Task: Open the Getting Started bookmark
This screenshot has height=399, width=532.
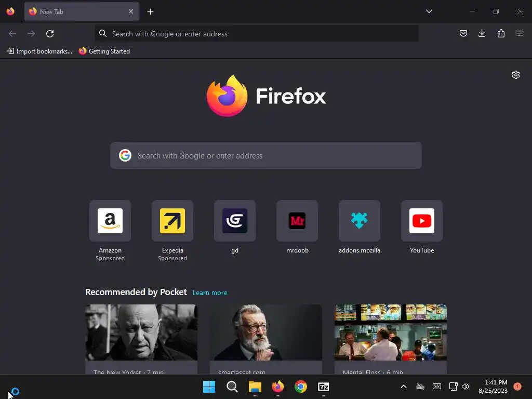Action: tap(104, 51)
